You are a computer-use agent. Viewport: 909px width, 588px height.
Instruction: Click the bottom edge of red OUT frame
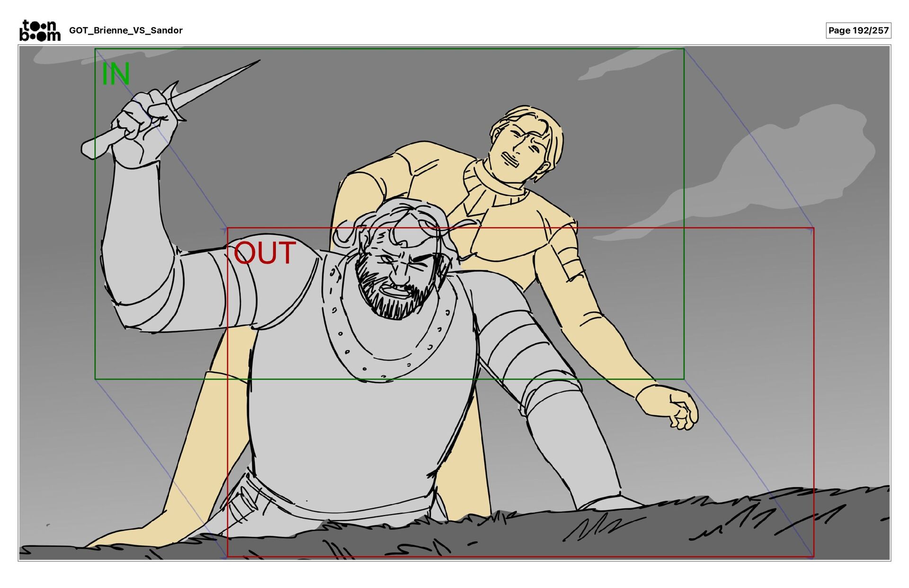click(x=521, y=556)
